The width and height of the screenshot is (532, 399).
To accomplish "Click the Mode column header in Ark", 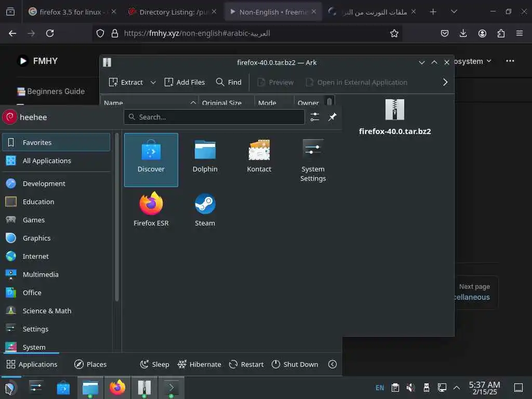I will tap(274, 102).
